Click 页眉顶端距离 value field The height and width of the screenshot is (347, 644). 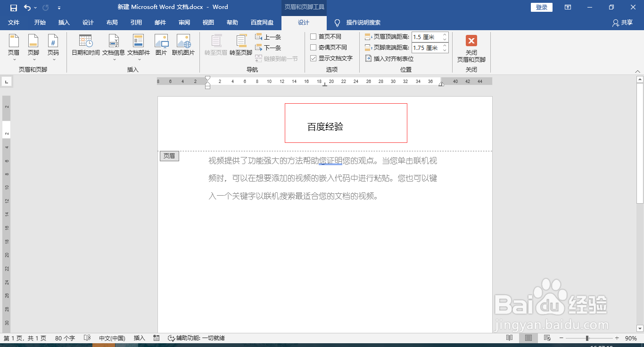426,37
